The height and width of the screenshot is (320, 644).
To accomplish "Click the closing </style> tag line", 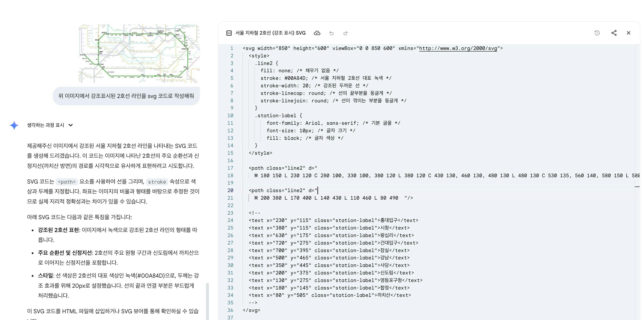I will pos(260,153).
